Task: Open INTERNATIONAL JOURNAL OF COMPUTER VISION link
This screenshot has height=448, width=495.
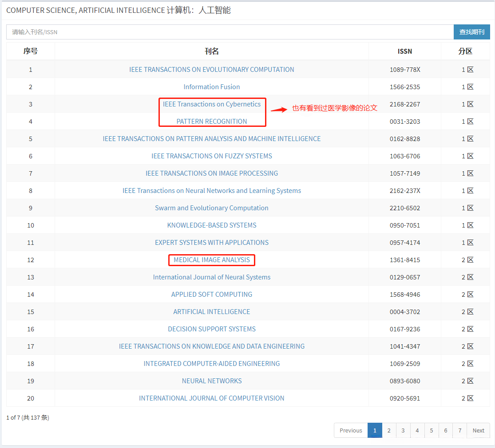Action: coord(211,398)
